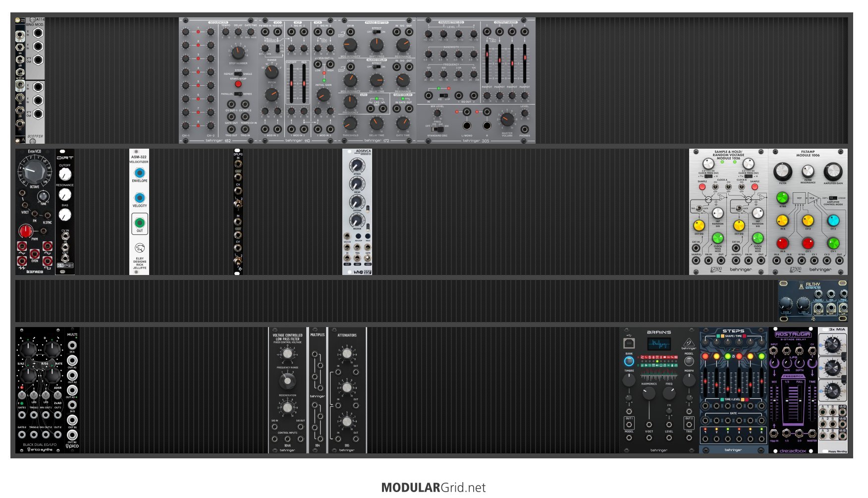Toggle the Phase Shifter Effect off/on switch
This screenshot has height=498, width=868.
click(x=377, y=32)
